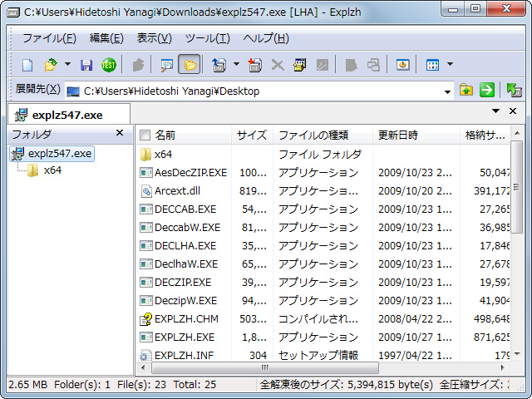The width and height of the screenshot is (532, 399).
Task: Click the properties window toolbar icon
Action: 299,65
